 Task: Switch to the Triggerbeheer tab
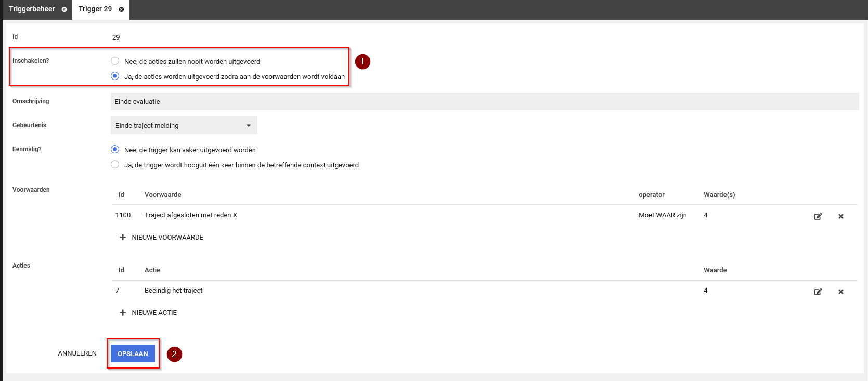(x=32, y=9)
